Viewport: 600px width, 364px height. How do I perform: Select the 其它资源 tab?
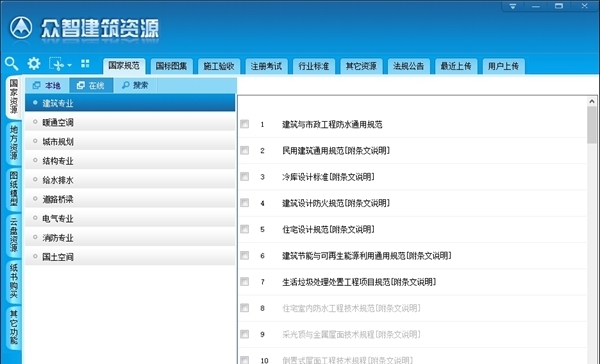tap(361, 66)
